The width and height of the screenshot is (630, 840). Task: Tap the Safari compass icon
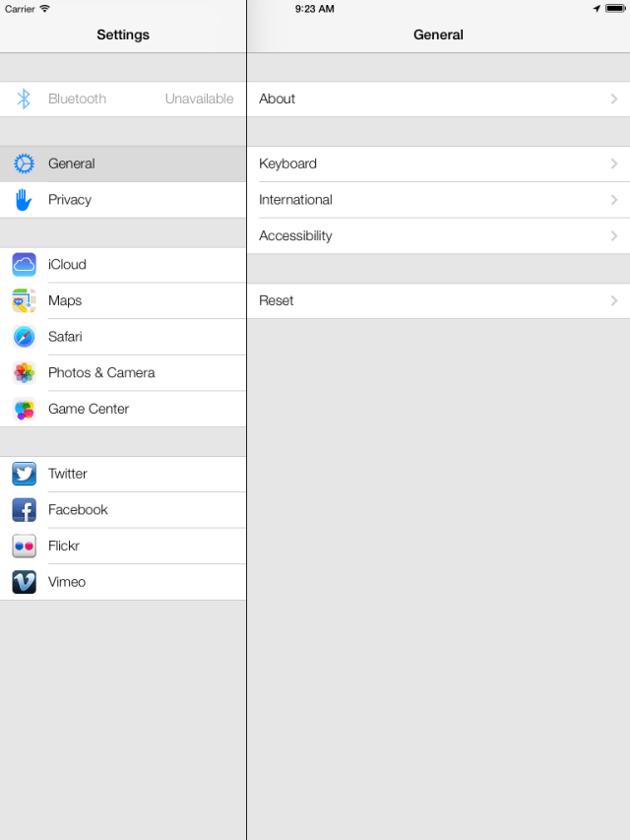[24, 337]
